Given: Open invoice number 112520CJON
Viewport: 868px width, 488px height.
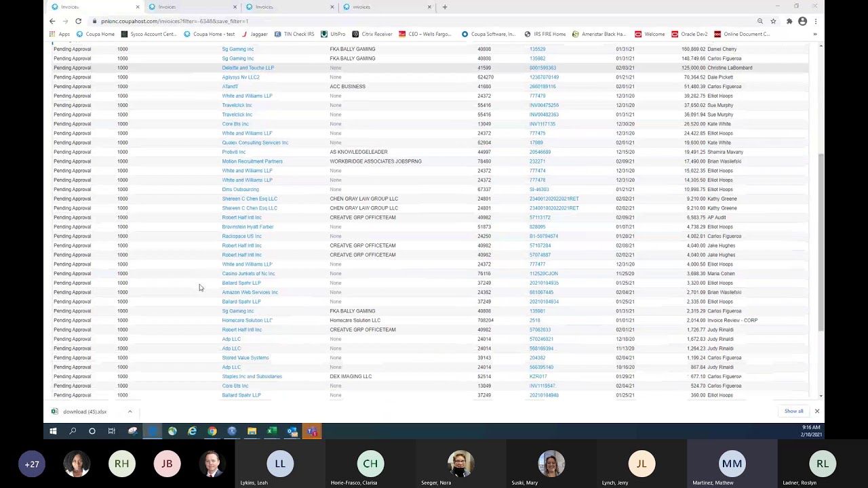Looking at the screenshot, I should [543, 274].
